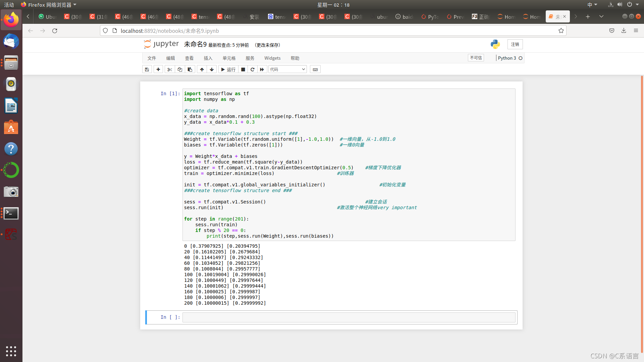Click inside the first code cell editor

point(349,165)
